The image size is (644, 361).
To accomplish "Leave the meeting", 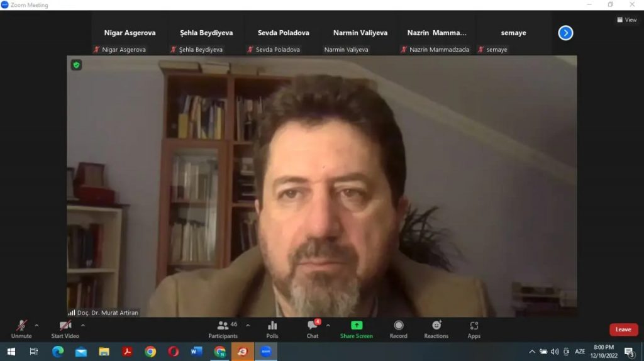I will pos(623,330).
